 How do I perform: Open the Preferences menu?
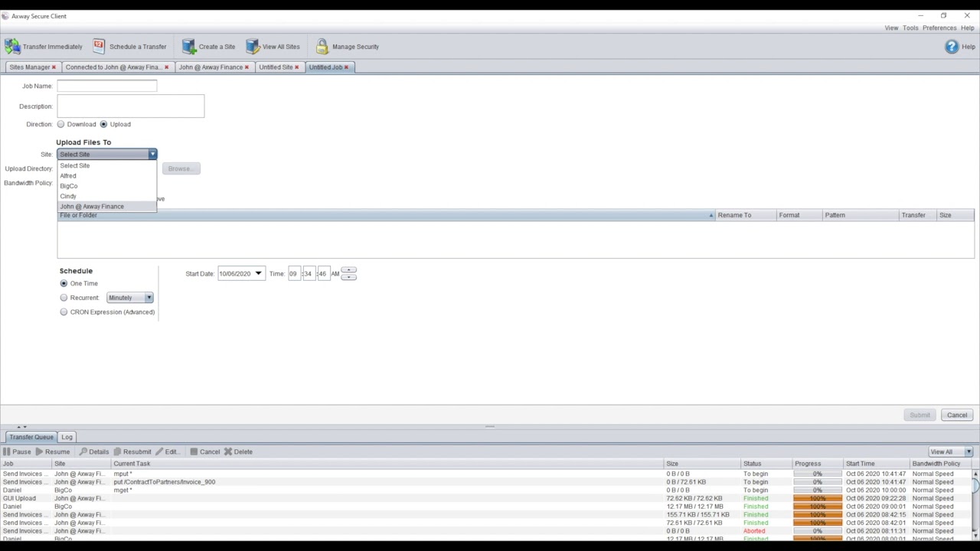coord(939,28)
